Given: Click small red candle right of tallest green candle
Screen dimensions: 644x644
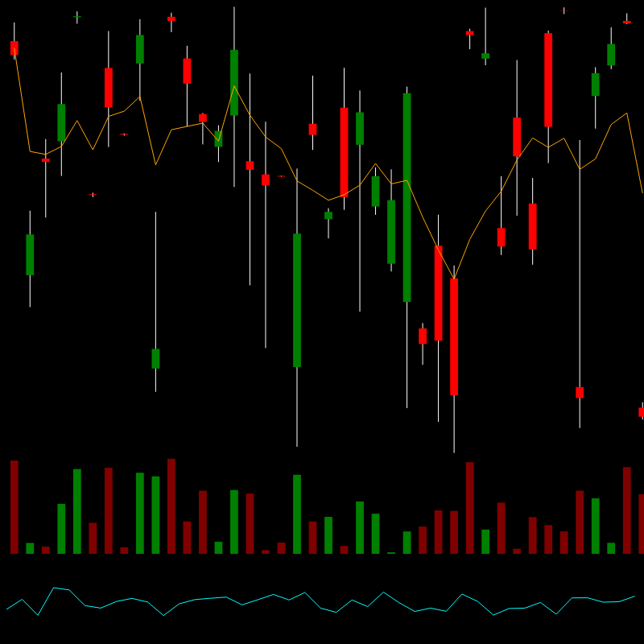Looking at the screenshot, I should [423, 336].
